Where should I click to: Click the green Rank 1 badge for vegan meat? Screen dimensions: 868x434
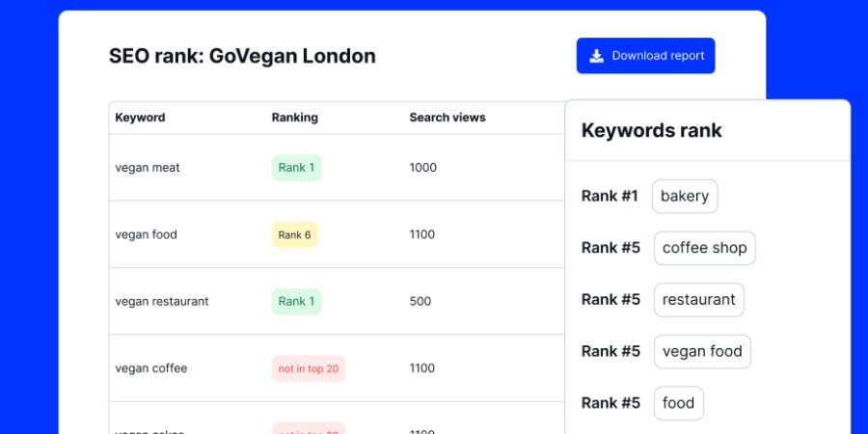click(x=296, y=168)
